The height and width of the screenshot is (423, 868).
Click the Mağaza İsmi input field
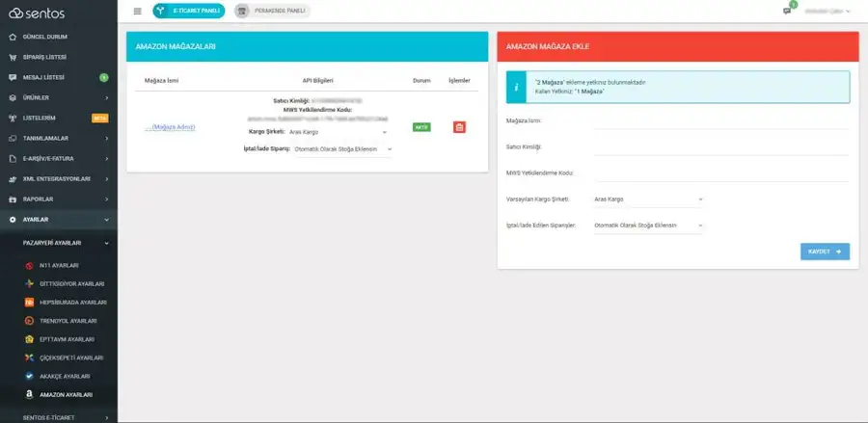click(721, 121)
